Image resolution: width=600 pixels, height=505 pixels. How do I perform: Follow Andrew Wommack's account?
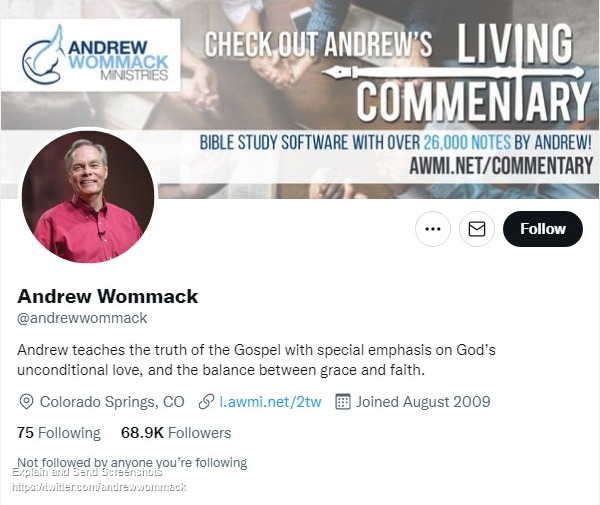point(543,229)
